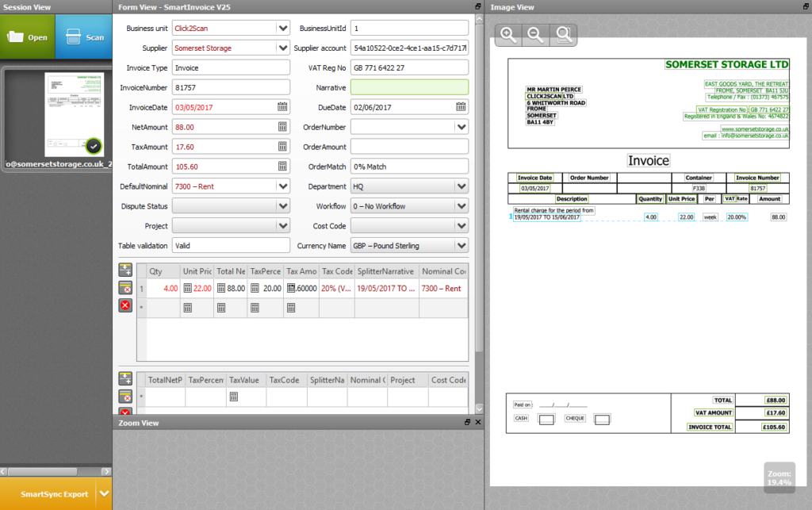Image resolution: width=812 pixels, height=510 pixels.
Task: Expand the Project dropdown in the form
Action: (x=283, y=226)
